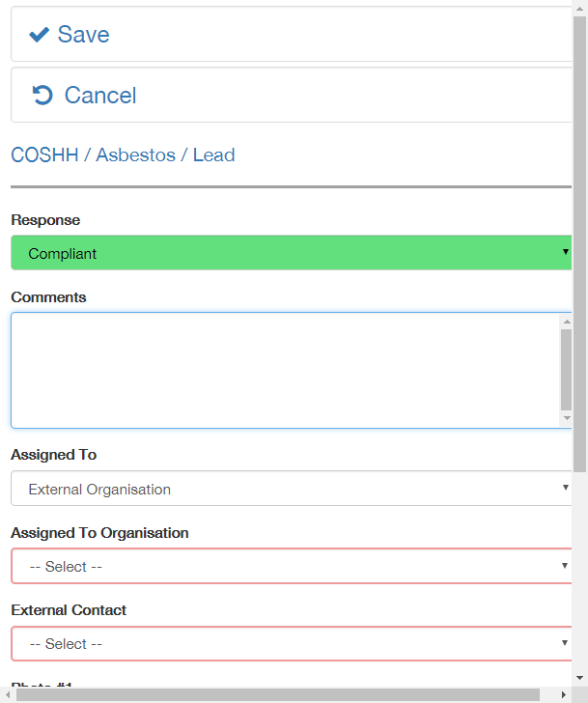This screenshot has width=588, height=703.
Task: Click the Response field label
Action: click(x=45, y=220)
